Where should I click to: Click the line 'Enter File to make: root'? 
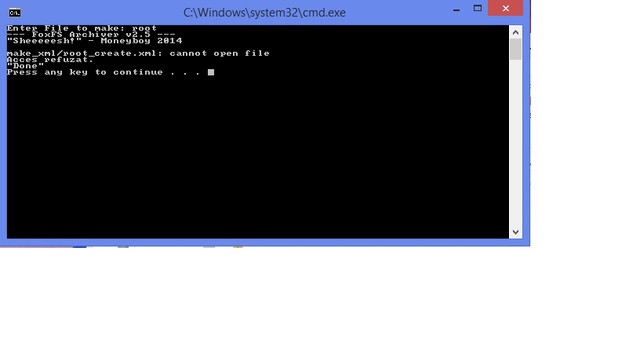[x=82, y=28]
